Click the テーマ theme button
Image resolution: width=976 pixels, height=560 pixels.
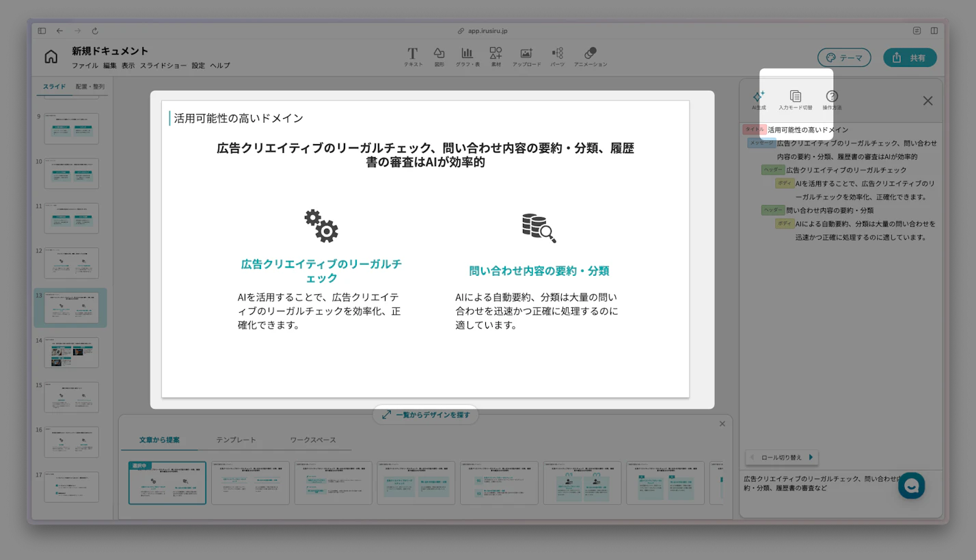pyautogui.click(x=844, y=58)
